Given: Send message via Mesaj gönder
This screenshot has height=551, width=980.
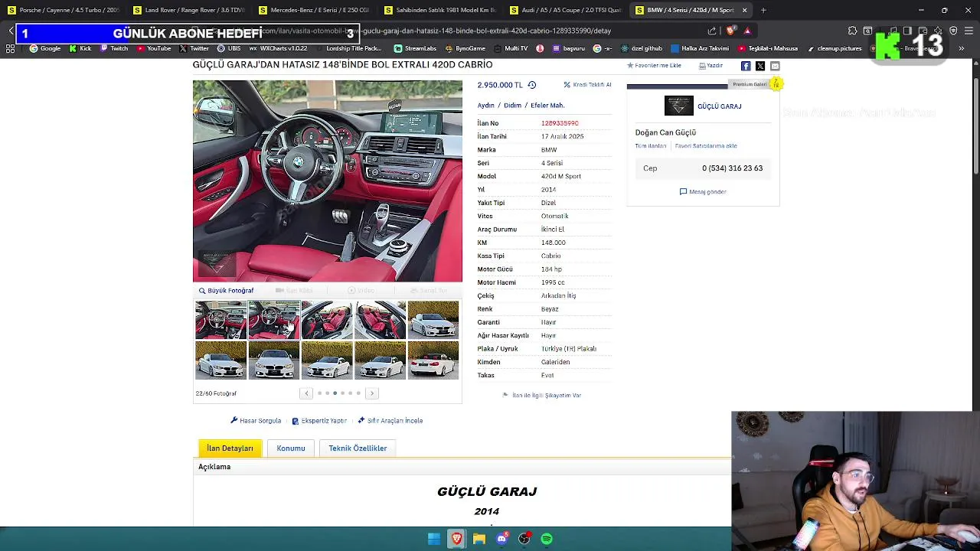Looking at the screenshot, I should 703,192.
